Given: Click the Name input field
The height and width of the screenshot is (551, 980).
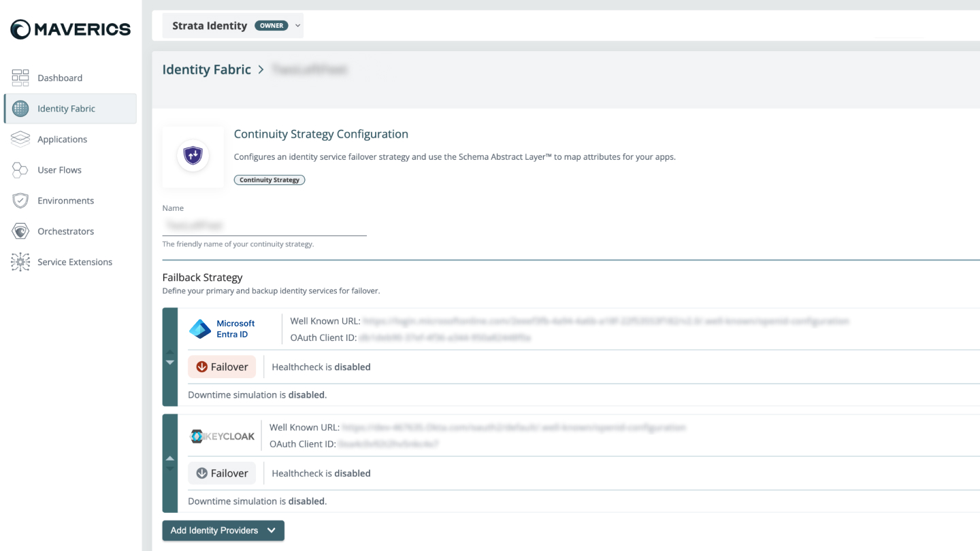Looking at the screenshot, I should [264, 225].
